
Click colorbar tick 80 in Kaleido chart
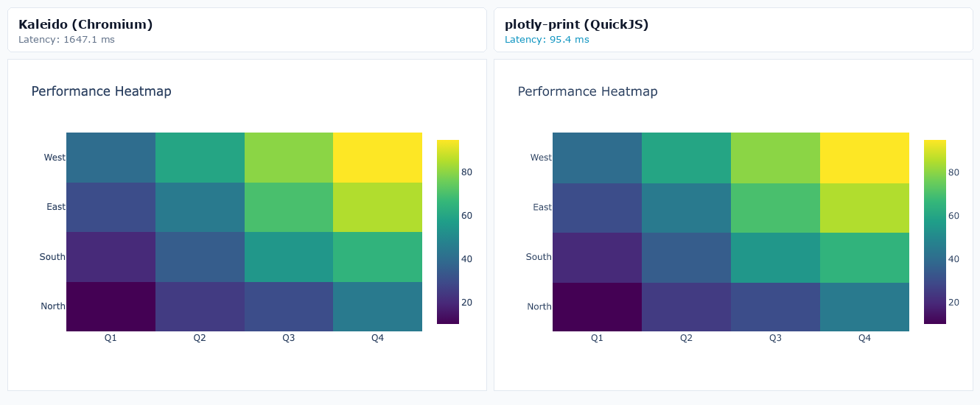point(466,172)
